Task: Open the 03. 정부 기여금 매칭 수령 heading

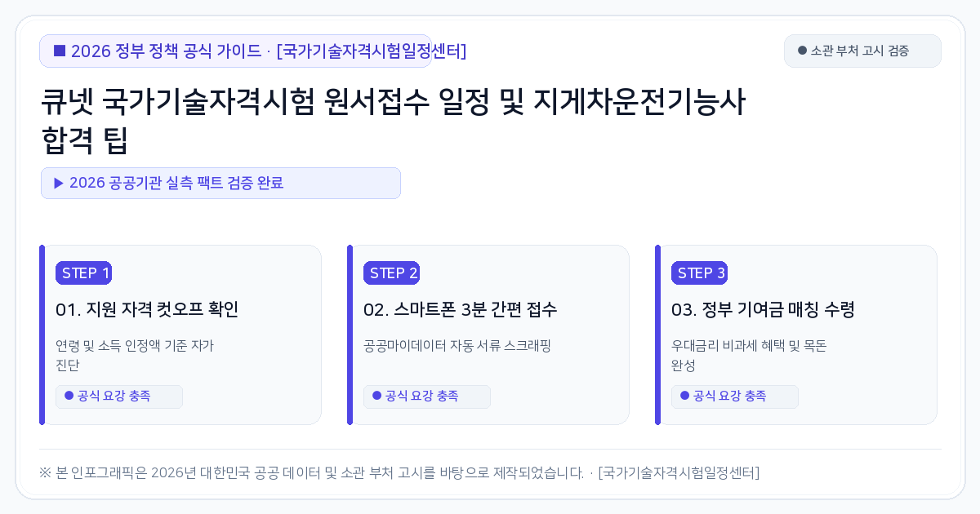Action: (x=763, y=310)
